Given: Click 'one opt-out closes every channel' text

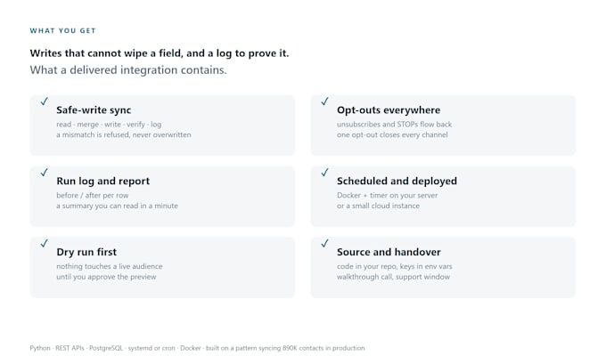Looking at the screenshot, I should point(392,134).
